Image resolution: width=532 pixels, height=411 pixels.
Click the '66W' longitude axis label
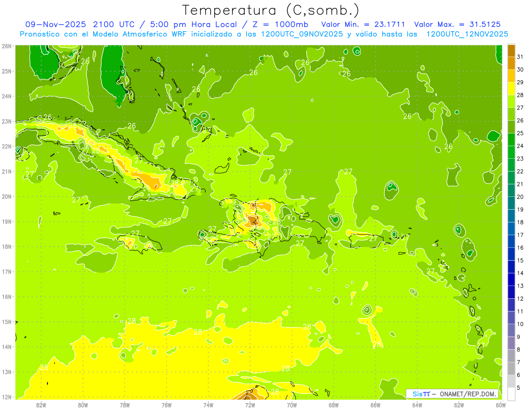[x=376, y=405]
